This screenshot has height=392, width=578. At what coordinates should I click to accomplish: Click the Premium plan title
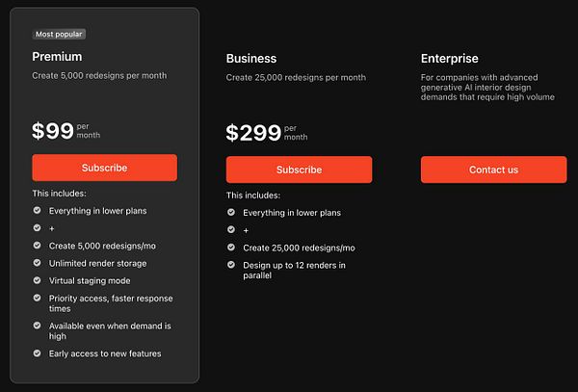click(x=57, y=57)
